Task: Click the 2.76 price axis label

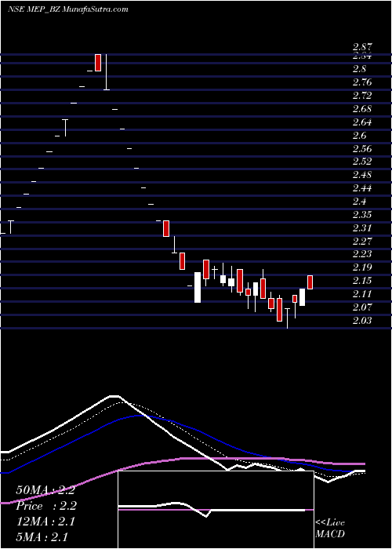Action: tap(362, 82)
